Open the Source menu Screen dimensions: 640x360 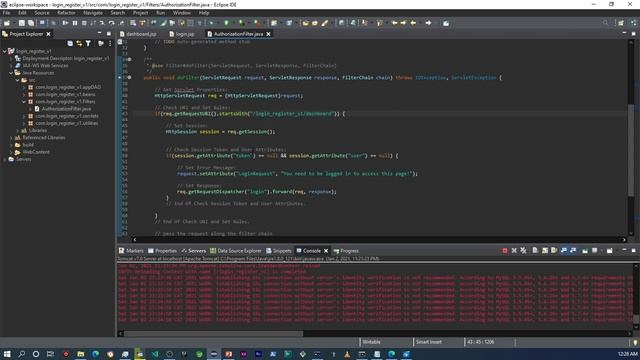42,13
